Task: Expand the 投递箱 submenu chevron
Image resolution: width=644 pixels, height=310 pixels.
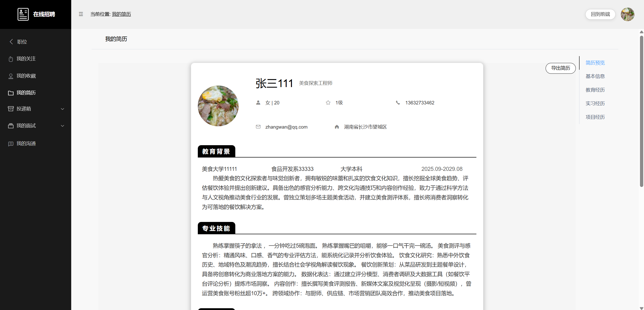Action: click(x=62, y=109)
